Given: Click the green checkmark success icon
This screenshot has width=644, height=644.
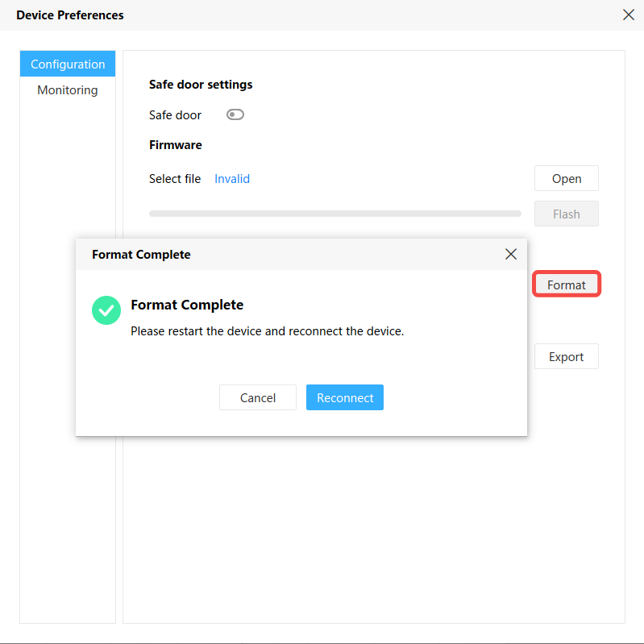Looking at the screenshot, I should [106, 310].
